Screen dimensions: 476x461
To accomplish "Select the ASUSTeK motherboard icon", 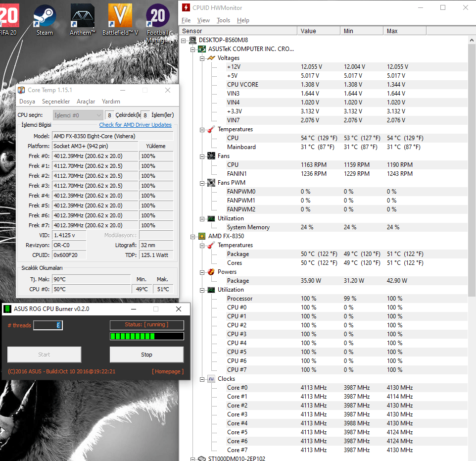I will pos(201,49).
